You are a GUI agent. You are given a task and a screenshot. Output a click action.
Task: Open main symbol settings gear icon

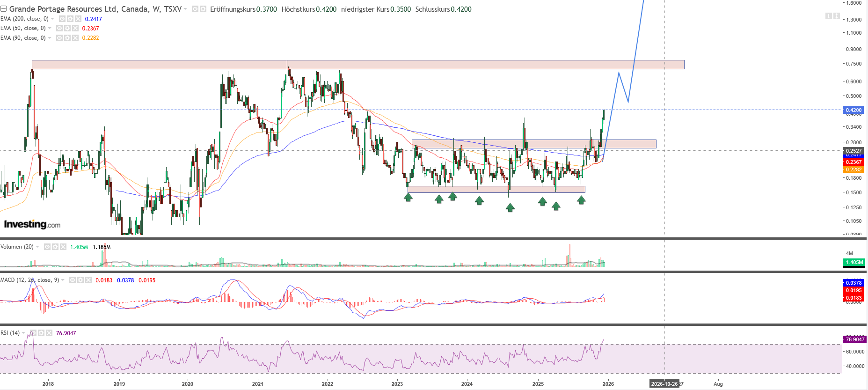coord(203,9)
